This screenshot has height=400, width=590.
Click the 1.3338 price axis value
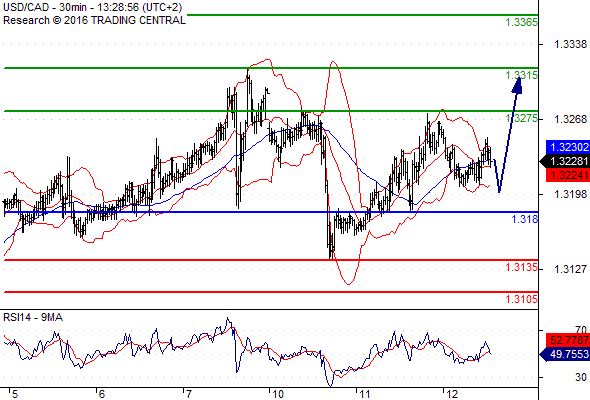tap(570, 44)
